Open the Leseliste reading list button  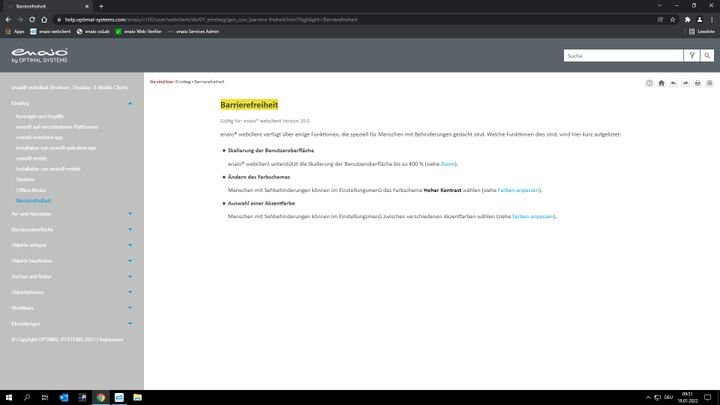(x=702, y=32)
